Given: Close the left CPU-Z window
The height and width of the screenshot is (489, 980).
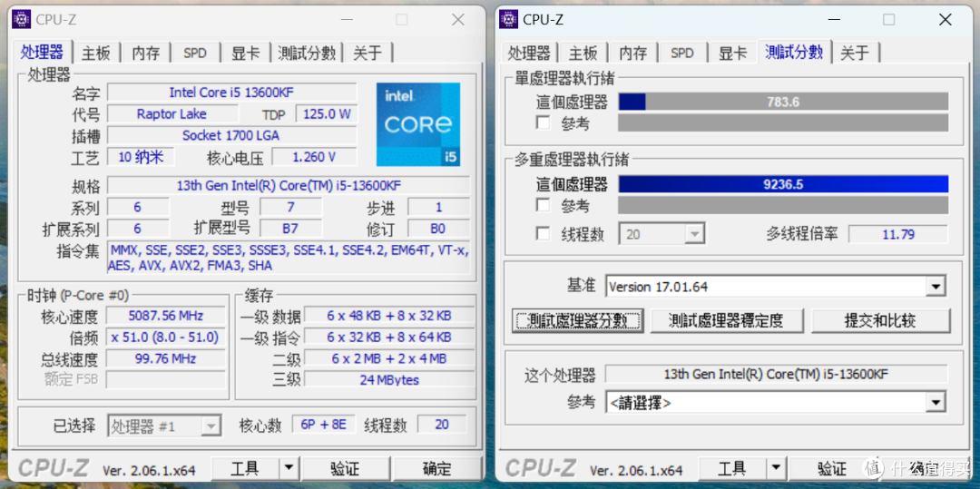Looking at the screenshot, I should (458, 20).
